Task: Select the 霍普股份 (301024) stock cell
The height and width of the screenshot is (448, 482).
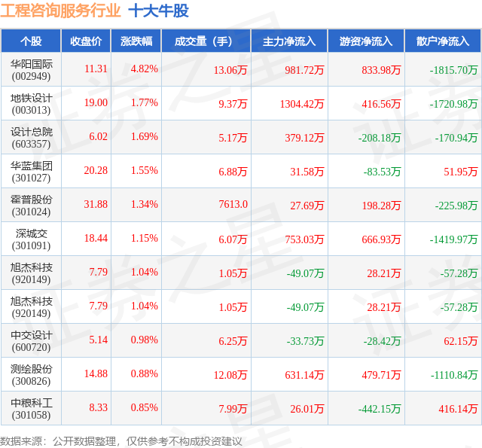Action: pos(31,206)
